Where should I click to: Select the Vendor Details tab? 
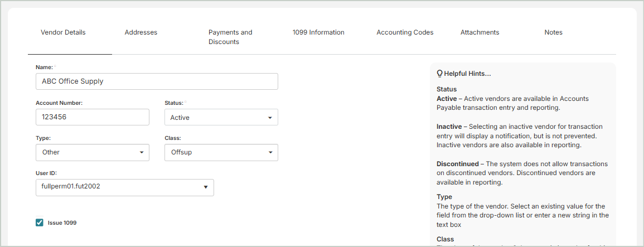(63, 32)
